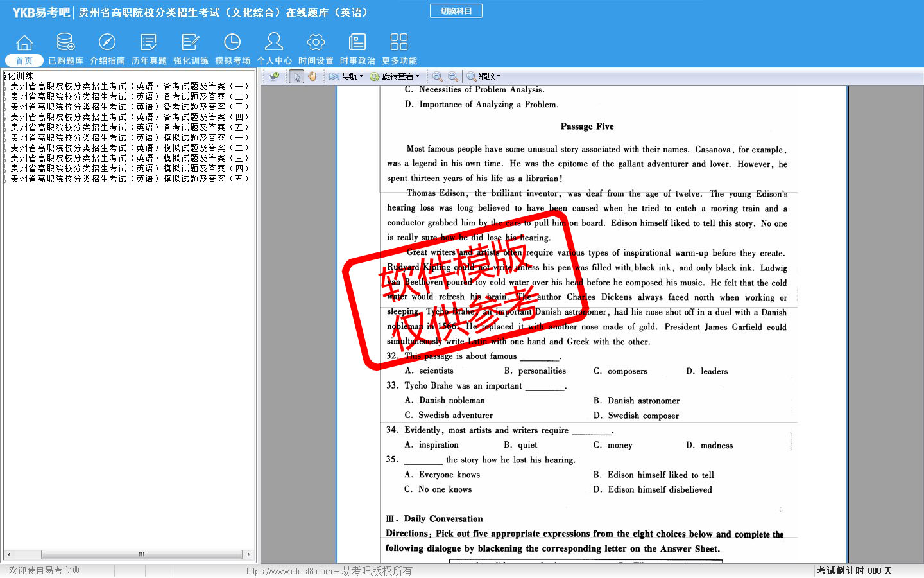Click the zoom in magnifier icon

tap(453, 76)
